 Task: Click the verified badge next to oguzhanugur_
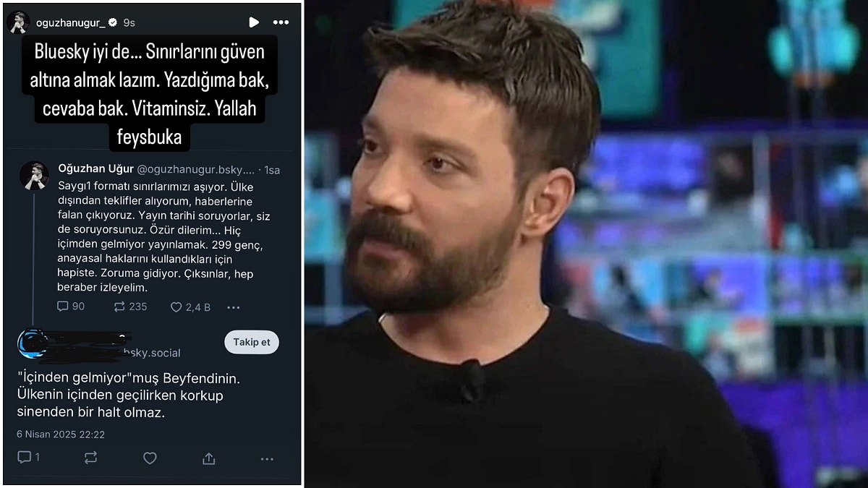(x=113, y=22)
